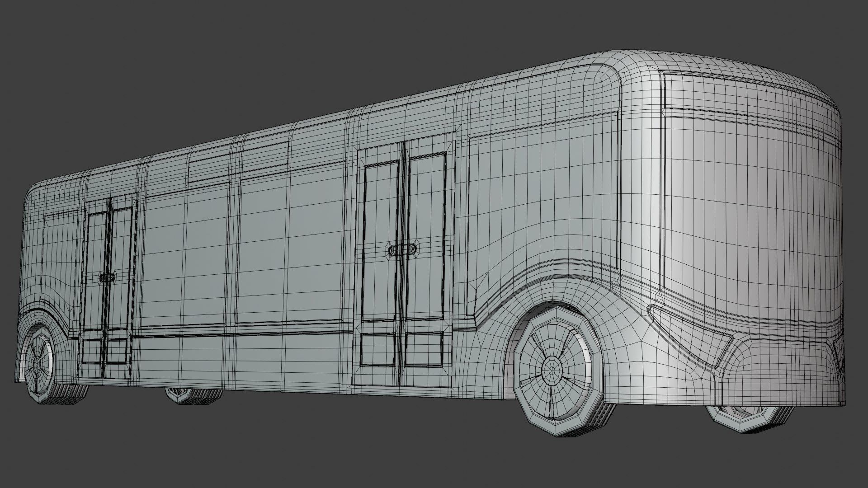This screenshot has width=868, height=488.
Task: Select the rear double door handle
Action: [x=108, y=278]
